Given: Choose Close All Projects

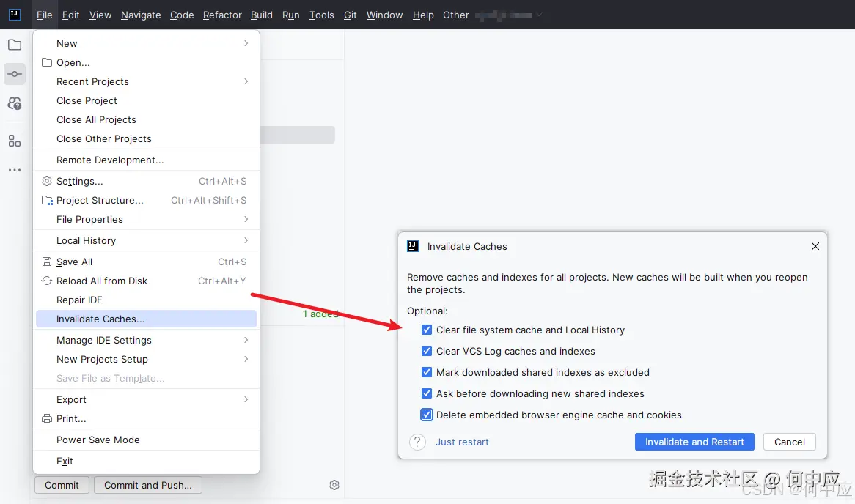Looking at the screenshot, I should 146,119.
